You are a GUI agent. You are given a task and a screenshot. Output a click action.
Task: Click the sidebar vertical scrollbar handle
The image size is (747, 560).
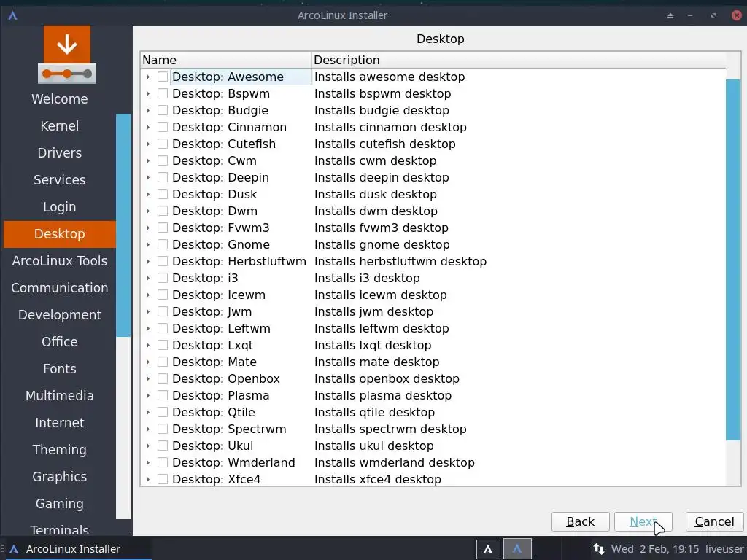click(123, 225)
